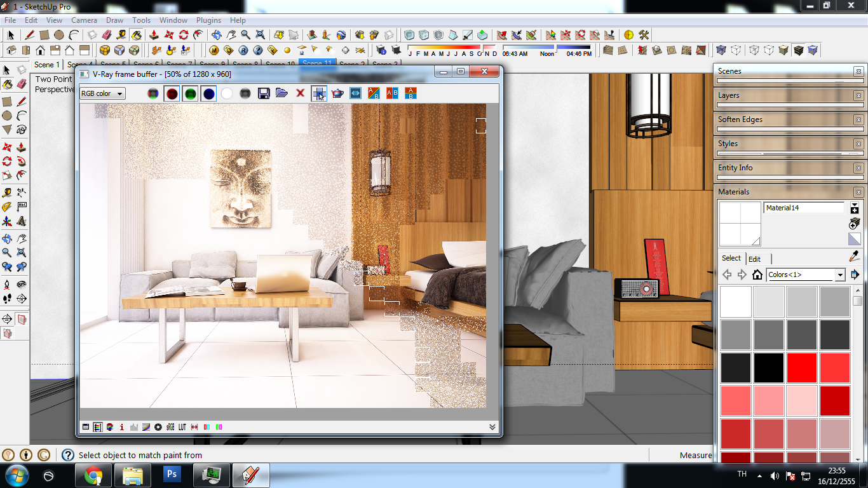Screen dimensions: 868x488
Task: Toggle red channel in frame buffer
Action: [x=172, y=93]
